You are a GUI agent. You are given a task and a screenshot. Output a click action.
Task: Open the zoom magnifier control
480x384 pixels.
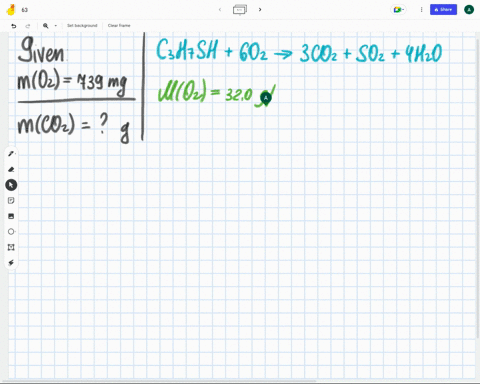click(46, 26)
